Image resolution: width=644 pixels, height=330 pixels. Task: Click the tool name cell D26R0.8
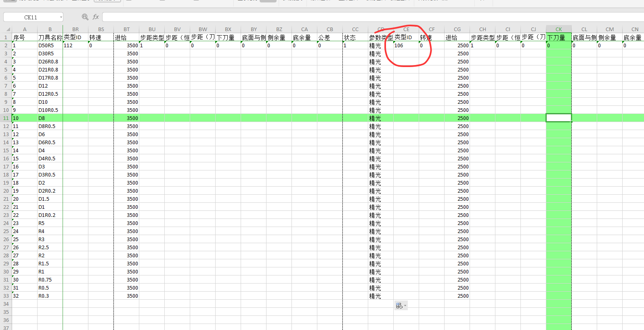[x=50, y=61]
